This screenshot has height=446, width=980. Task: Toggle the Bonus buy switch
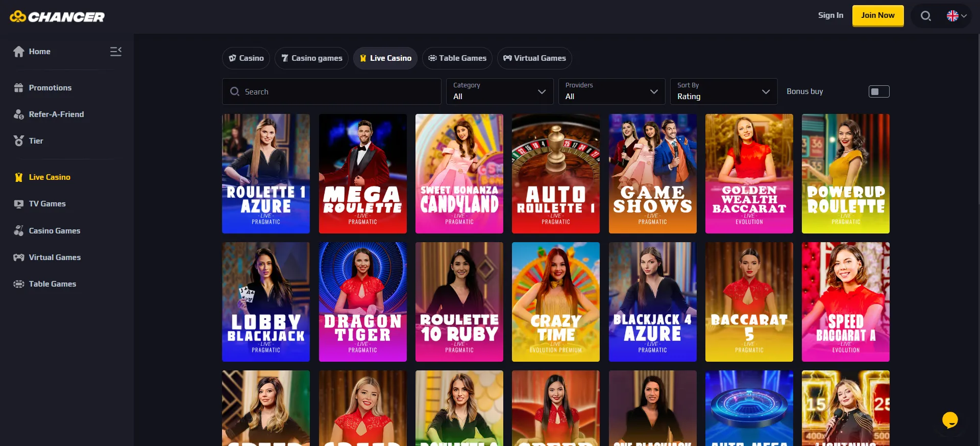coord(879,91)
